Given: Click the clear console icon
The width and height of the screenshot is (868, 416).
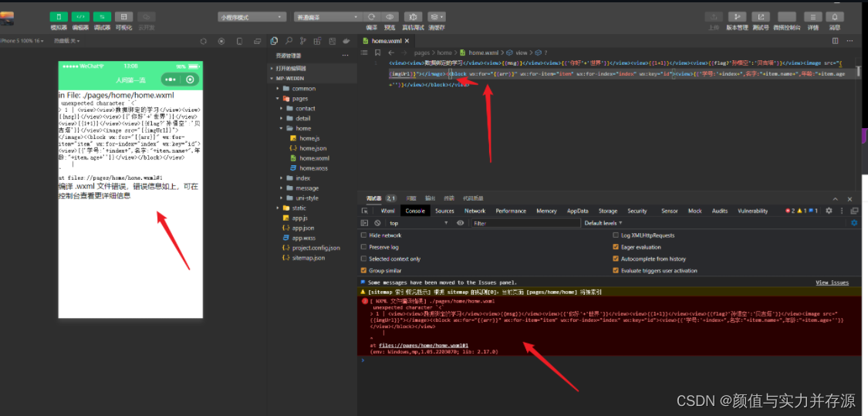Looking at the screenshot, I should (x=377, y=223).
